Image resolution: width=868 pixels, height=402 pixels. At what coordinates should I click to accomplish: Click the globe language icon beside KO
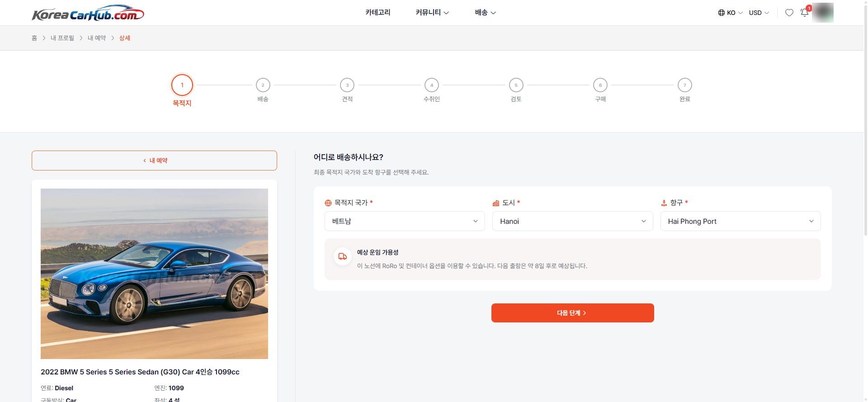point(721,13)
